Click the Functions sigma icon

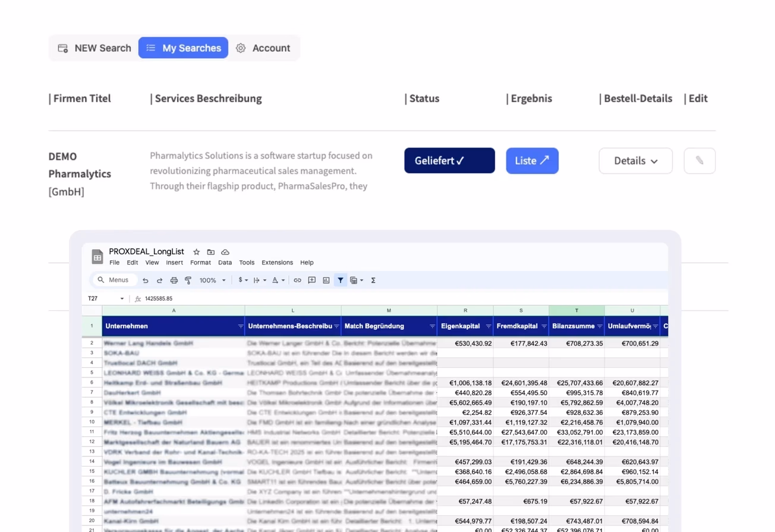(x=373, y=280)
